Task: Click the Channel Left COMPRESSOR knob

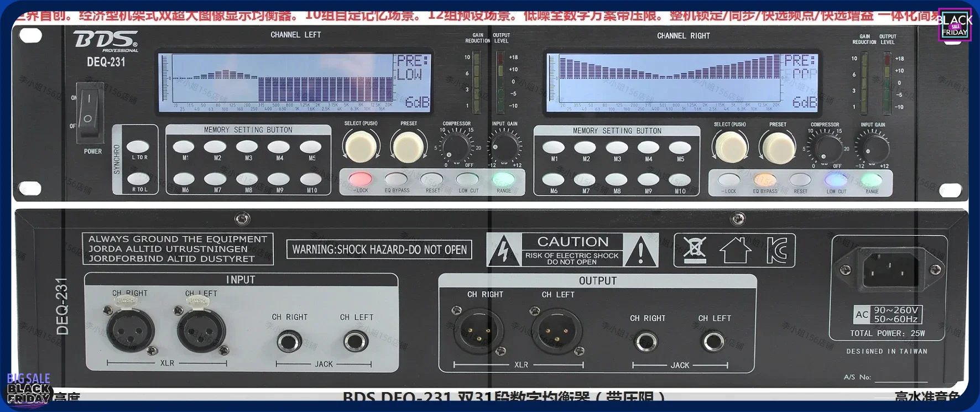Action: [x=457, y=147]
